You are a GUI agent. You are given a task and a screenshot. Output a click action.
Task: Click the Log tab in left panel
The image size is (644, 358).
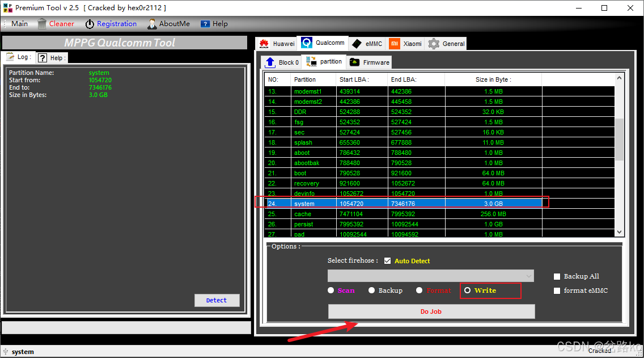click(x=19, y=57)
